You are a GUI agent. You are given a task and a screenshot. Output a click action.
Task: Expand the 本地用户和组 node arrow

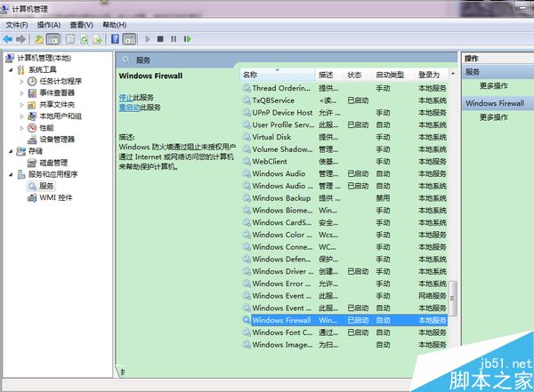pos(21,116)
